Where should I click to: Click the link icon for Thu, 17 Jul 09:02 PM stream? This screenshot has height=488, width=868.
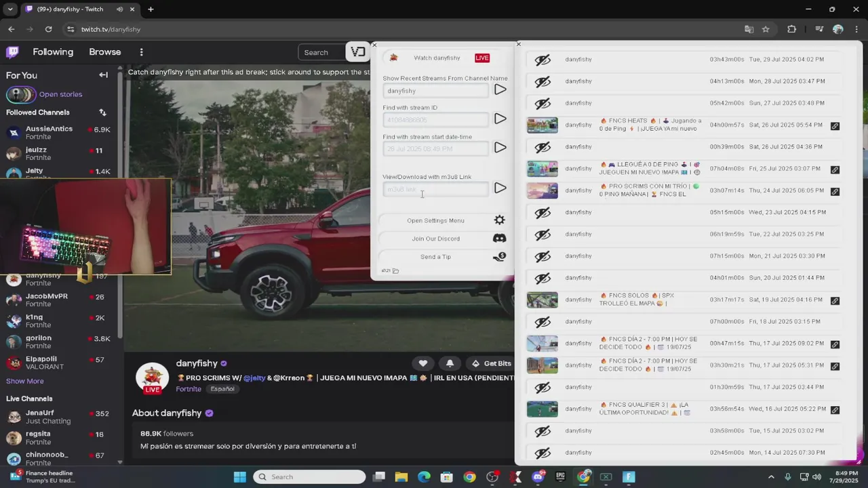(835, 344)
